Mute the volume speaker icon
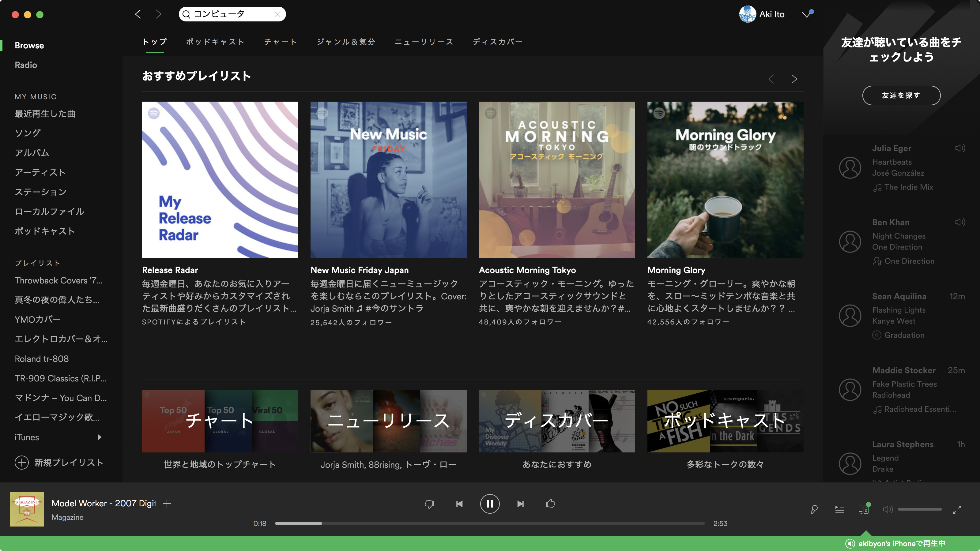The width and height of the screenshot is (980, 551). 887,510
